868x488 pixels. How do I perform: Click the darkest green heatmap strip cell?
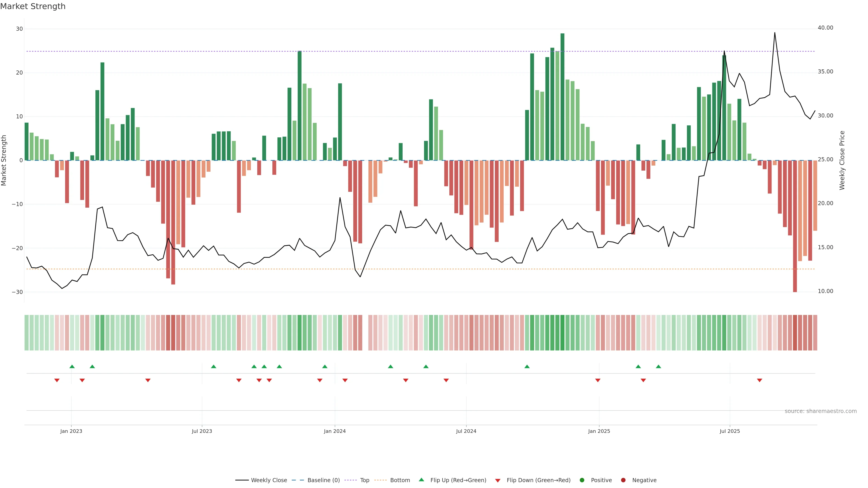(x=562, y=333)
